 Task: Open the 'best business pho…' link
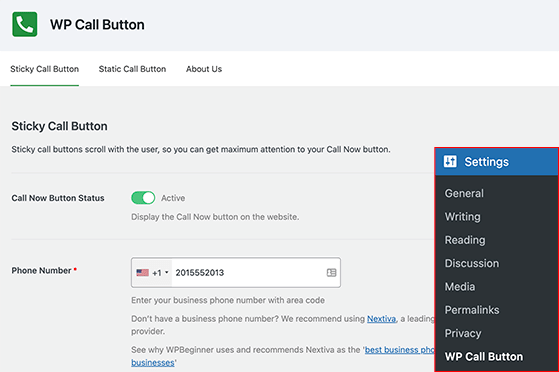click(x=400, y=350)
